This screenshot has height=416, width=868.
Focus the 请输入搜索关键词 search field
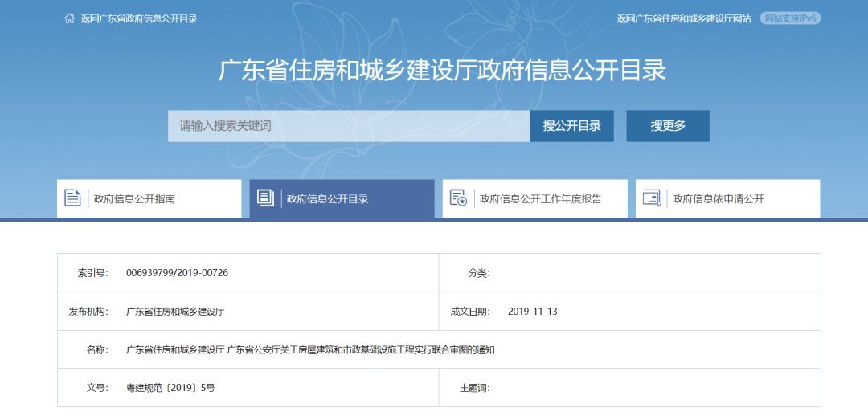(x=349, y=126)
